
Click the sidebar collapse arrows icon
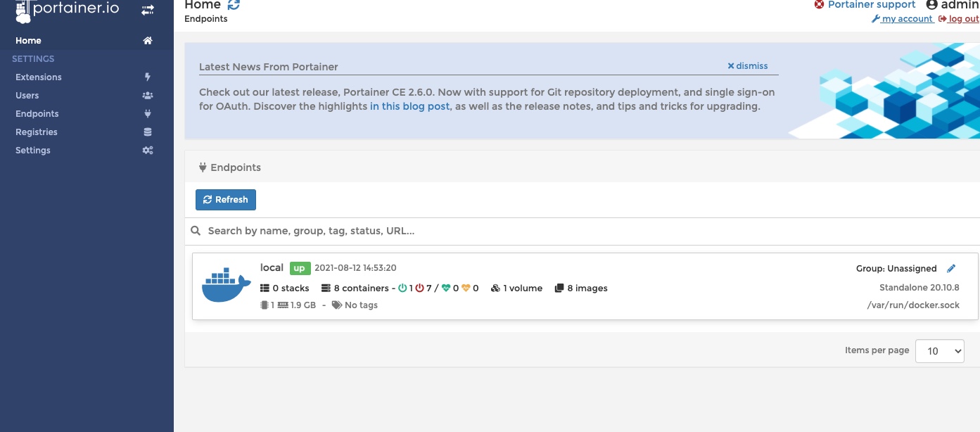click(148, 10)
